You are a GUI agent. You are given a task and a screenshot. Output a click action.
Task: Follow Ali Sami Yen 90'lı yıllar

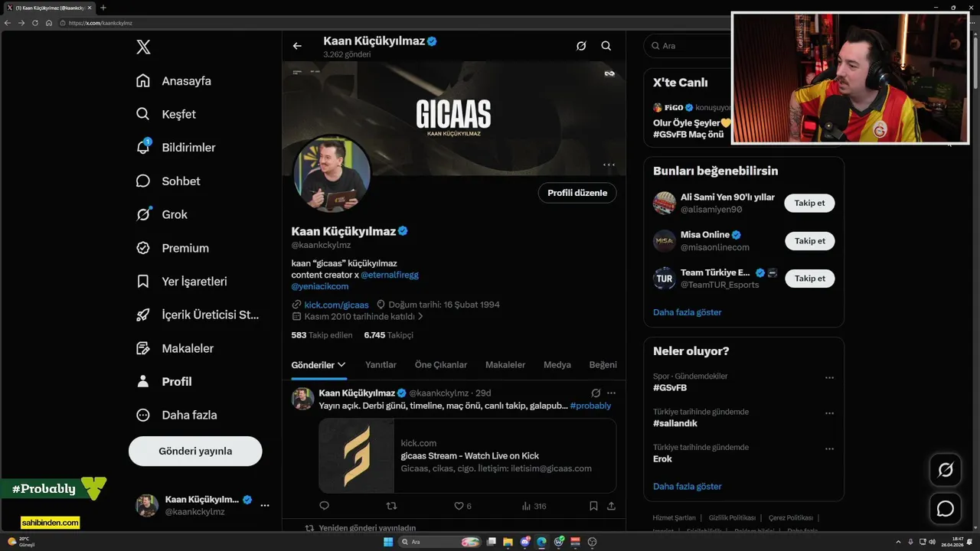(809, 204)
